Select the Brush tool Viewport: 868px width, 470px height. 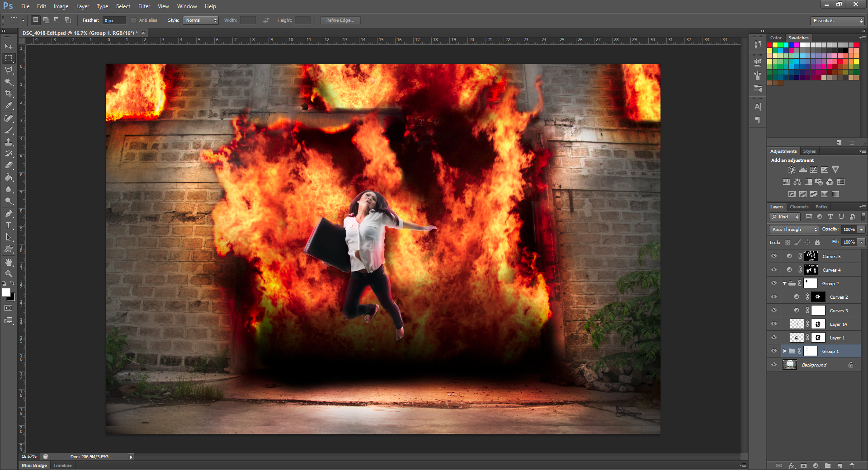click(x=9, y=130)
